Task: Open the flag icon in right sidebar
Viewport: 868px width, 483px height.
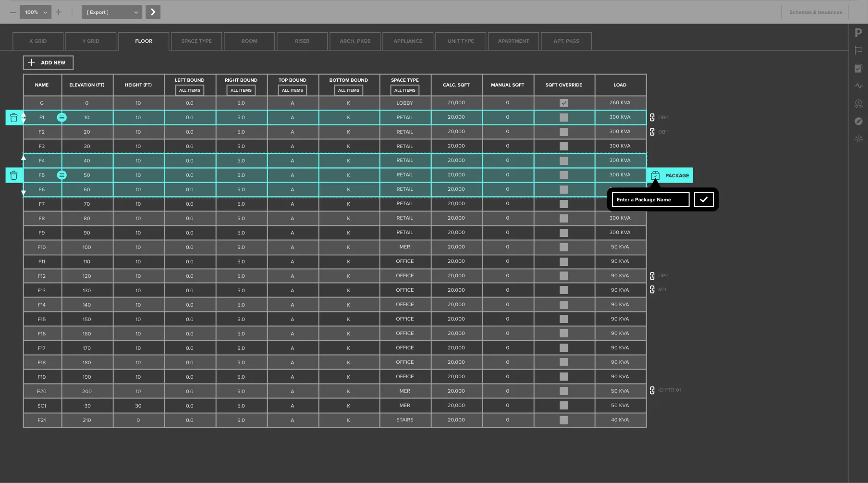Action: click(858, 50)
